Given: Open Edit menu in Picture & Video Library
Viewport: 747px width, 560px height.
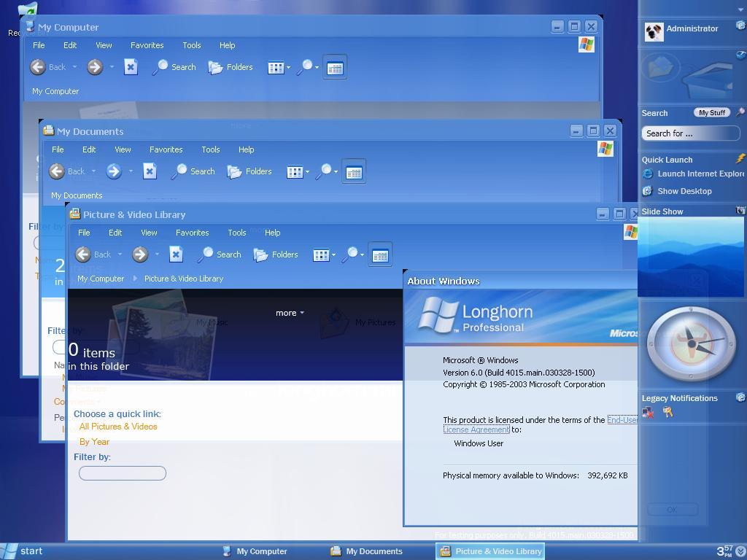Looking at the screenshot, I should [x=115, y=233].
